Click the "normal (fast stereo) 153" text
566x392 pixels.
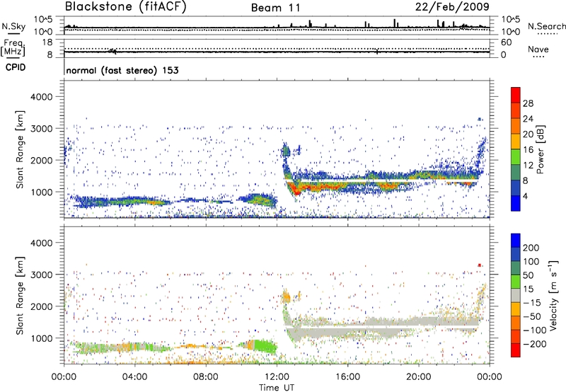[122, 70]
